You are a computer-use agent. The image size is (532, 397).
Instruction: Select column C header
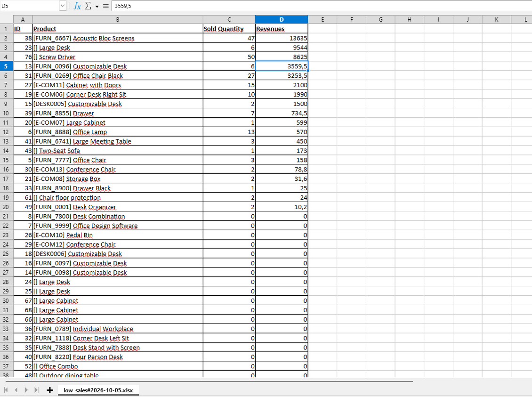point(229,19)
